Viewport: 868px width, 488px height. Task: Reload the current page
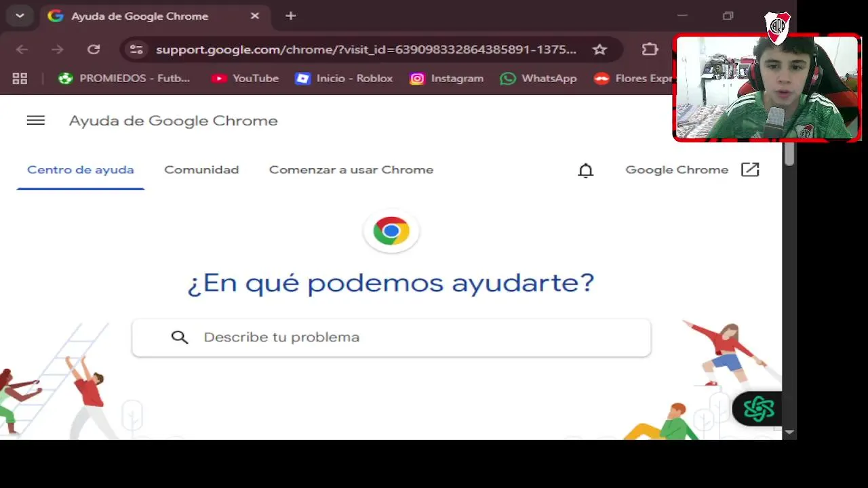94,49
